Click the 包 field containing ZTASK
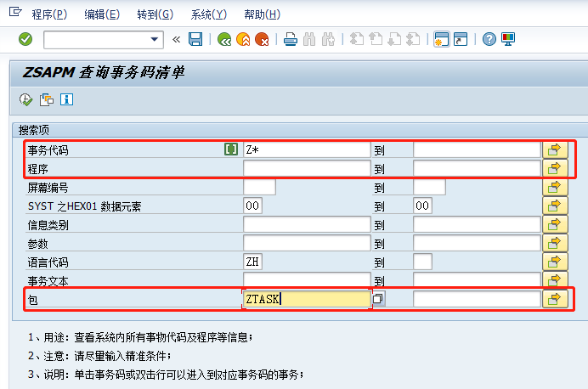Viewport: 588px width, 389px height. tap(307, 299)
